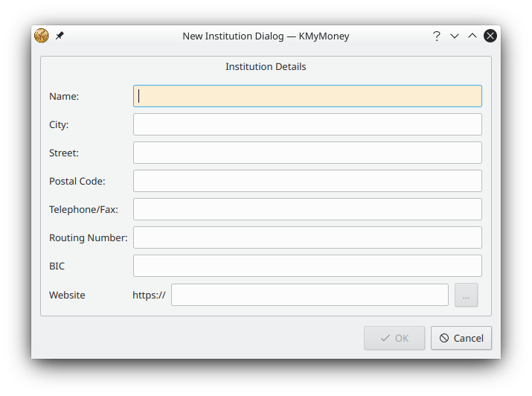
Task: Click the Website URL input field
Action: point(310,295)
